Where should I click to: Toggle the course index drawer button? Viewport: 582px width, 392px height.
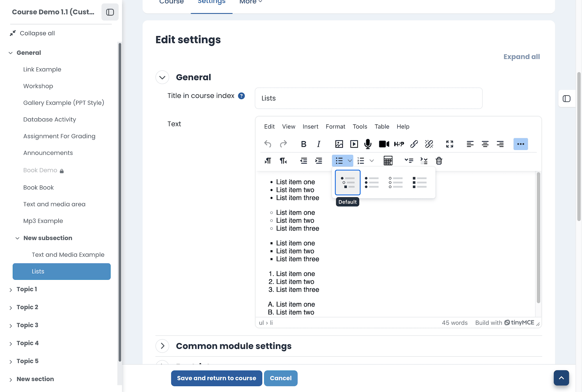click(x=110, y=12)
